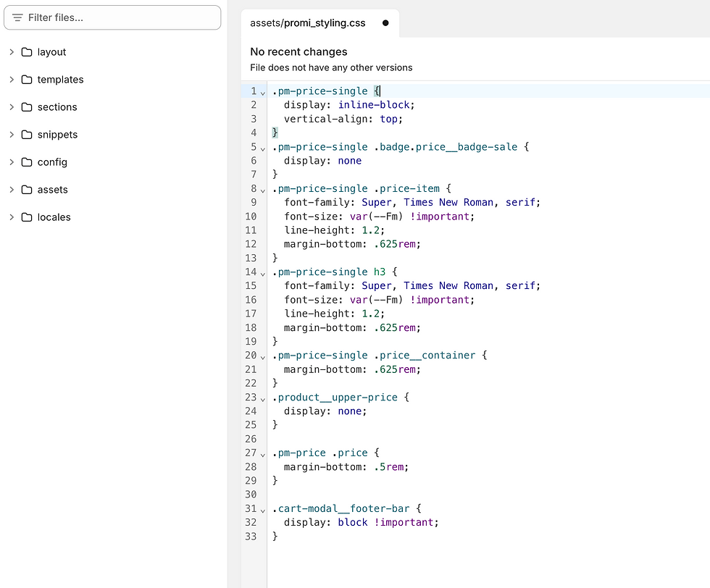Click '.pm-price .price' selector on line 27
The width and height of the screenshot is (710, 588).
coord(320,453)
